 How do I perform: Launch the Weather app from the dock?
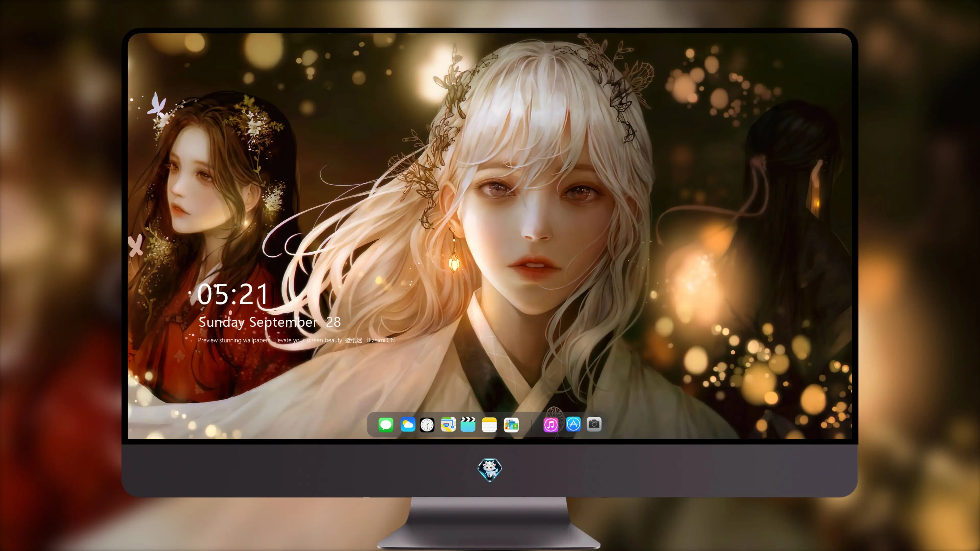[x=408, y=424]
